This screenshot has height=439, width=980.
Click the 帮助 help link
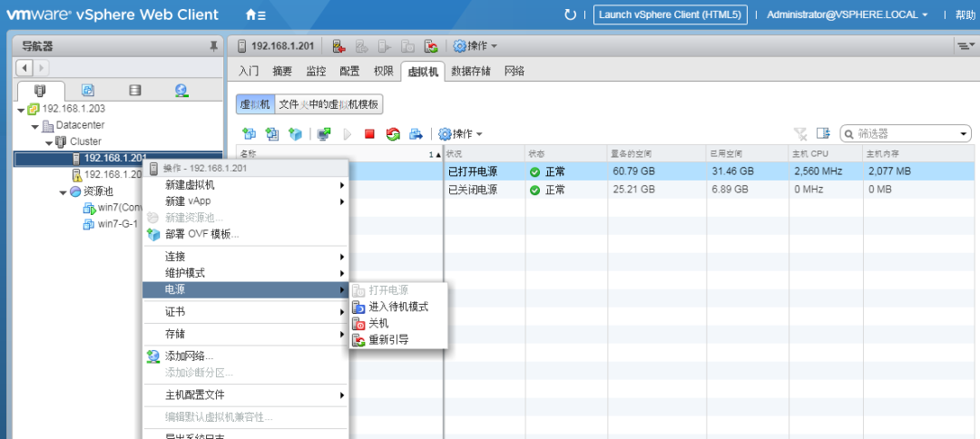(x=965, y=15)
